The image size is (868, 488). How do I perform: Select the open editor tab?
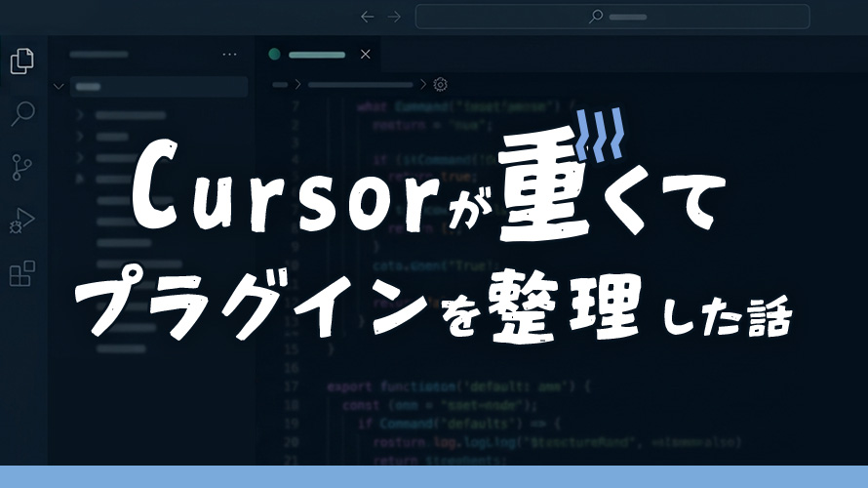click(318, 55)
